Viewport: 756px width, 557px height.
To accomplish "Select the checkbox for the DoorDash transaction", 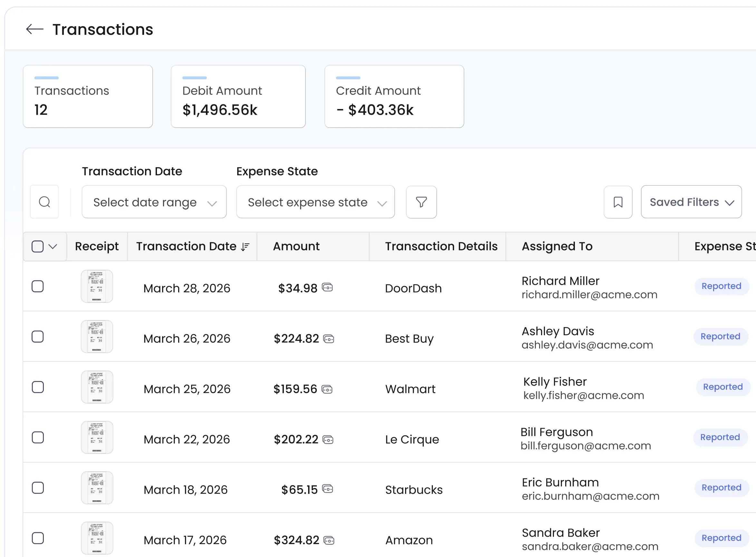I will pos(38,286).
